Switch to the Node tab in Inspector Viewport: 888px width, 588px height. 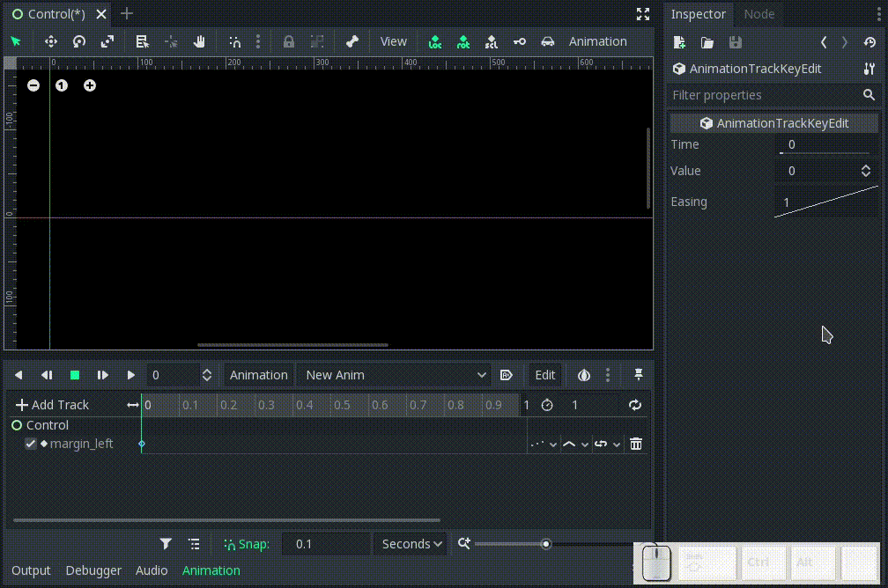click(758, 14)
